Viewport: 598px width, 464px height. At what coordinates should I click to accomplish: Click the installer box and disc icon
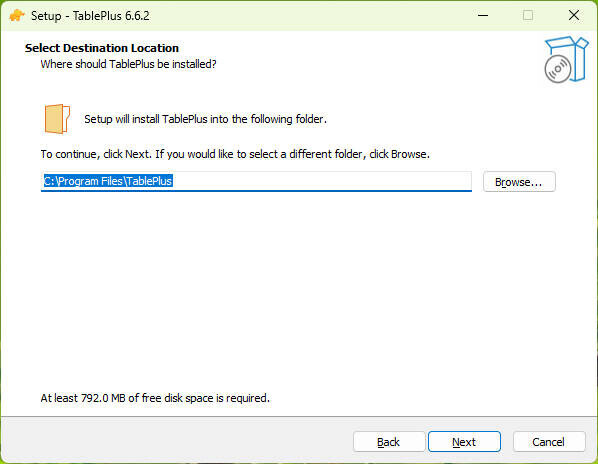click(566, 59)
